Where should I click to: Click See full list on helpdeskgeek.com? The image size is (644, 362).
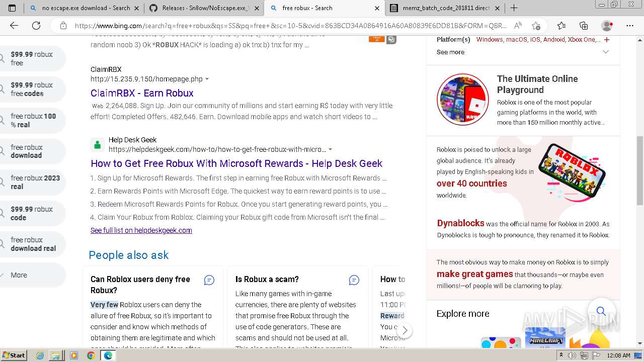[141, 230]
